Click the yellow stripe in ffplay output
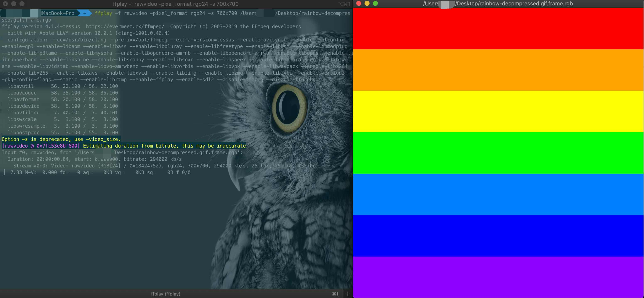Viewport: 644px width, 298px height. tap(498, 111)
